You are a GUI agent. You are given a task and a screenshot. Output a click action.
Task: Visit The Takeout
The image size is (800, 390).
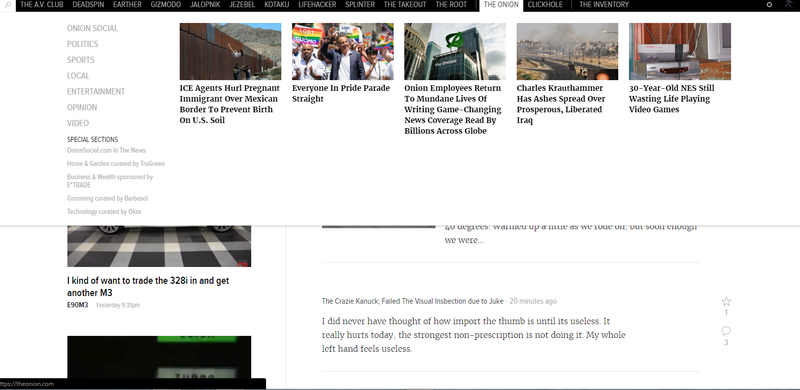(x=405, y=5)
